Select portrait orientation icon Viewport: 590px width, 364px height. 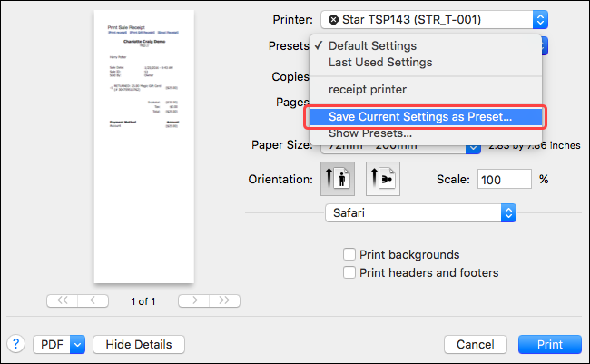[x=338, y=179]
